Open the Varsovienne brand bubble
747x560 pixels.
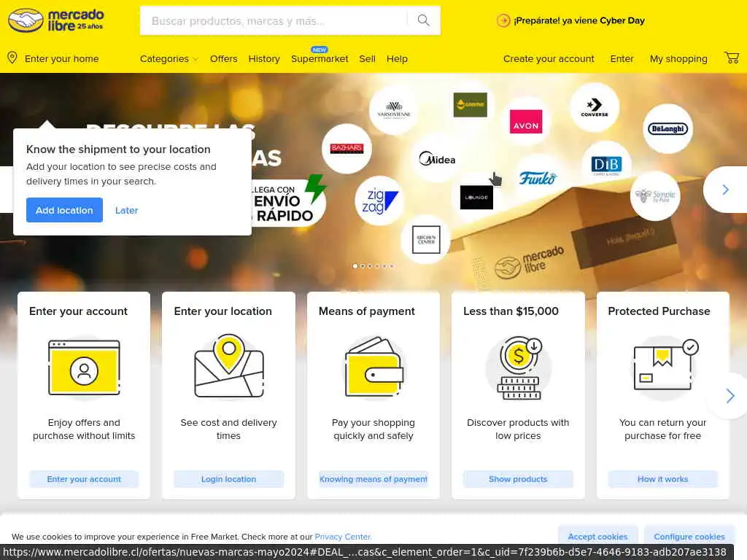pyautogui.click(x=393, y=110)
